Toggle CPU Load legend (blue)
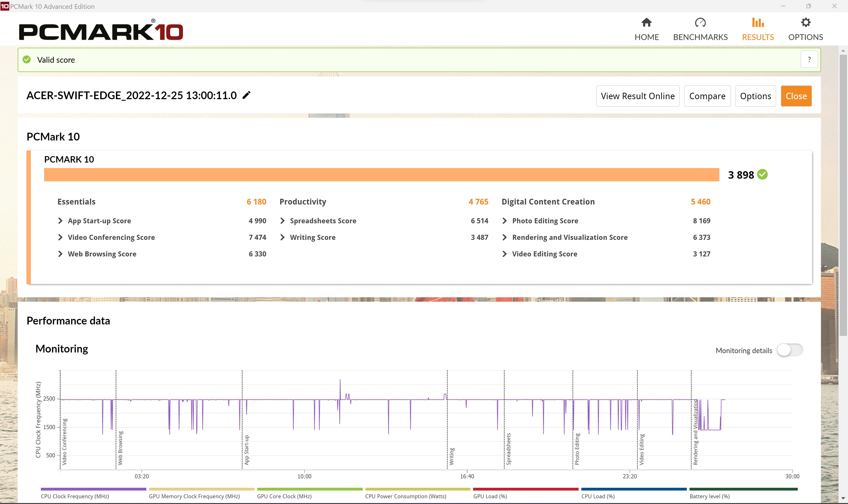The height and width of the screenshot is (504, 848). pyautogui.click(x=634, y=493)
